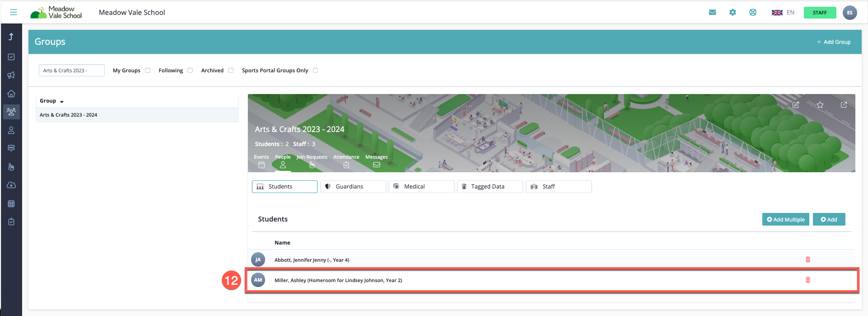This screenshot has width=868, height=316.
Task: Enable the My Groups checkbox
Action: (x=148, y=71)
